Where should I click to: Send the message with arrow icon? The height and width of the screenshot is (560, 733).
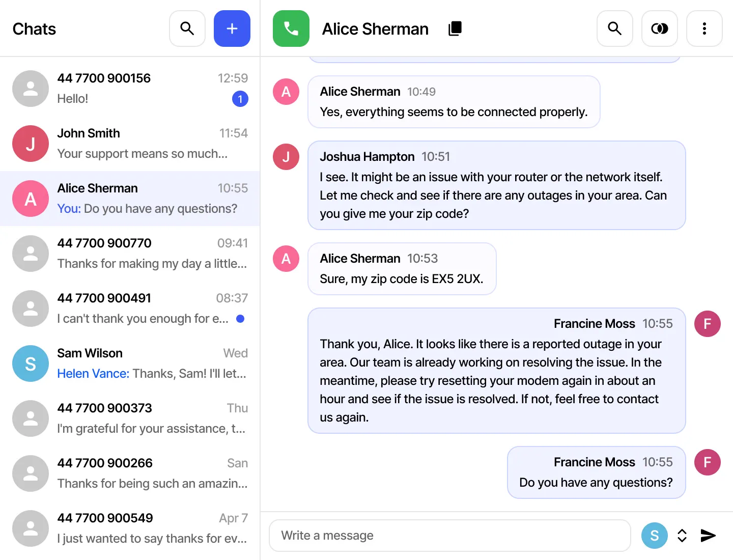pyautogui.click(x=708, y=536)
